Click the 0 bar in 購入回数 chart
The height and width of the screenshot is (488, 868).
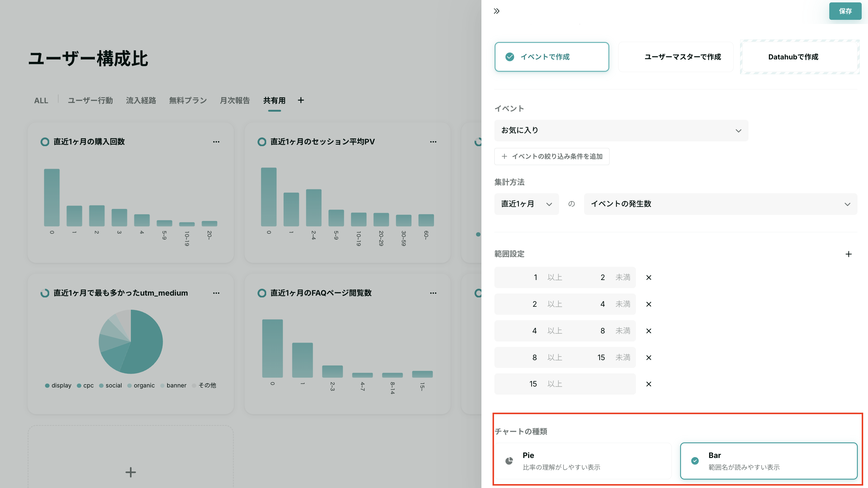coord(52,197)
